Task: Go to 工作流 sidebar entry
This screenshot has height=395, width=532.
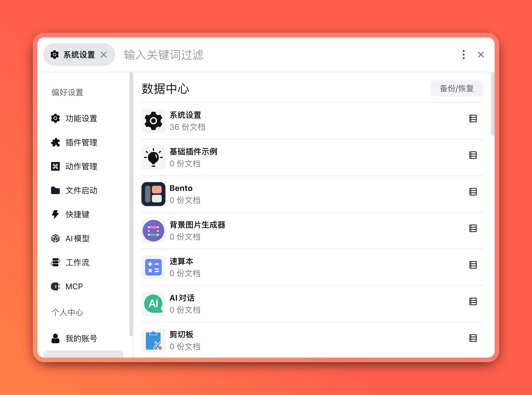Action: (83, 262)
